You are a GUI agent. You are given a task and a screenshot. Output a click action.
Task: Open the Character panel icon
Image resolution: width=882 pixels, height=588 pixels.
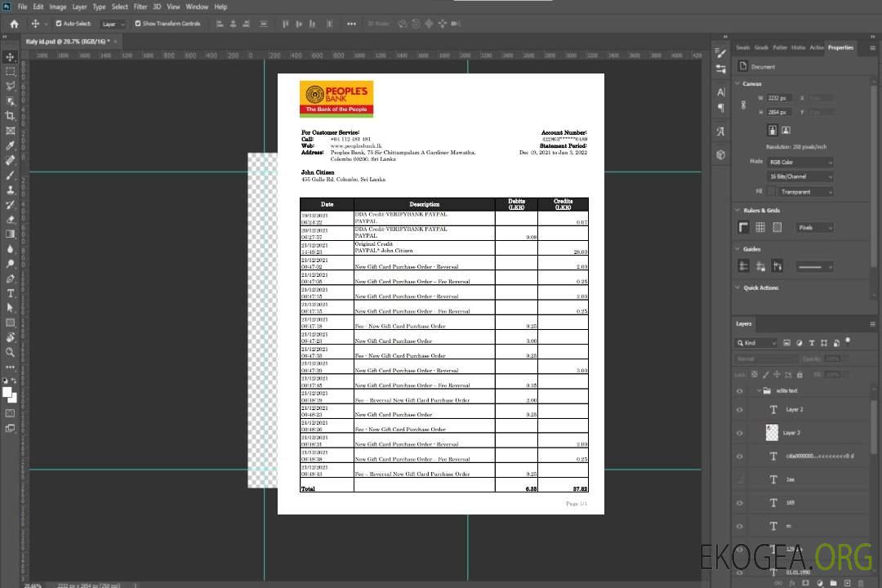[x=720, y=91]
